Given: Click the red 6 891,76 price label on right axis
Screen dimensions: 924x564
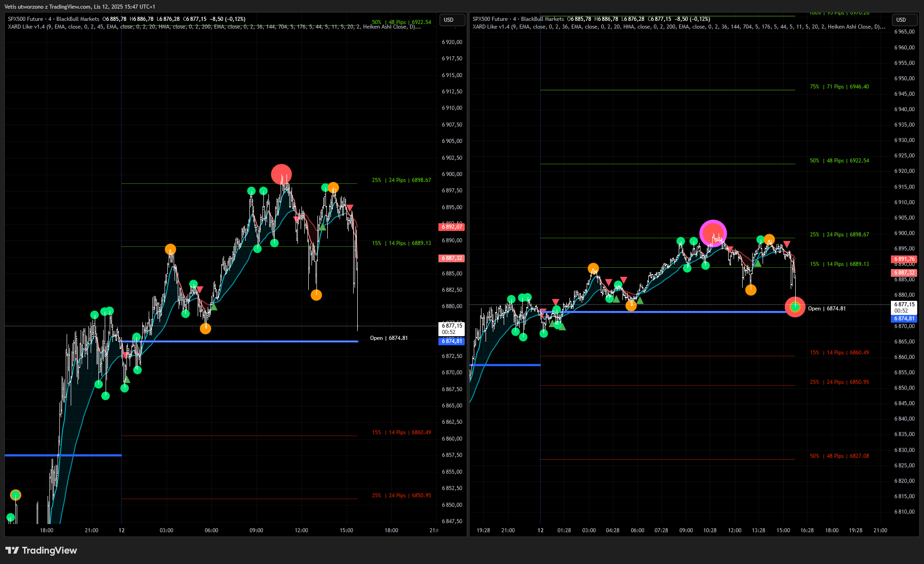Looking at the screenshot, I should point(904,259).
